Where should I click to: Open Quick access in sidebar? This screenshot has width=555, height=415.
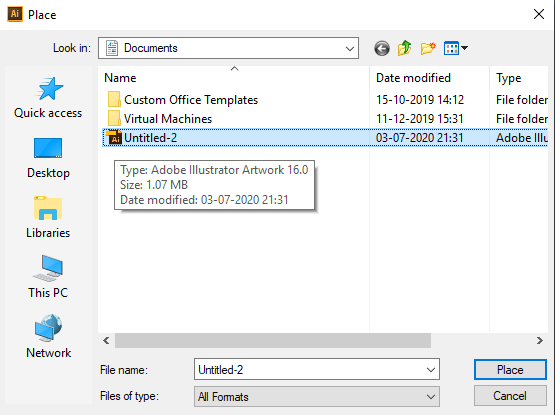click(48, 98)
